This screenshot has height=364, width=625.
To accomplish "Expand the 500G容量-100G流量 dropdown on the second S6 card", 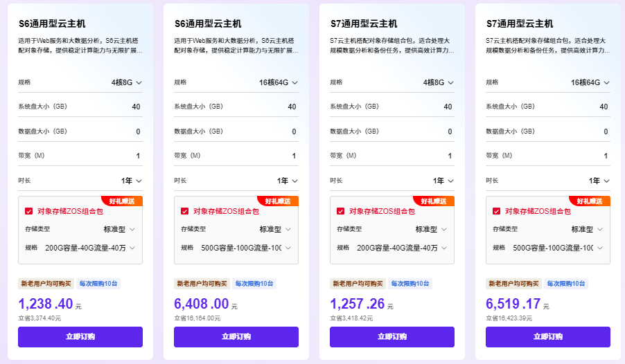I will pyautogui.click(x=246, y=248).
